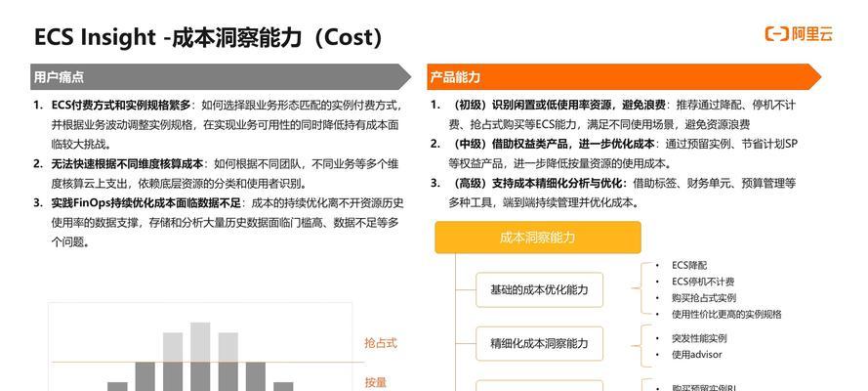This screenshot has height=391, width=868.
Task: Click the 阿里云 logo at top right
Action: pos(799,34)
